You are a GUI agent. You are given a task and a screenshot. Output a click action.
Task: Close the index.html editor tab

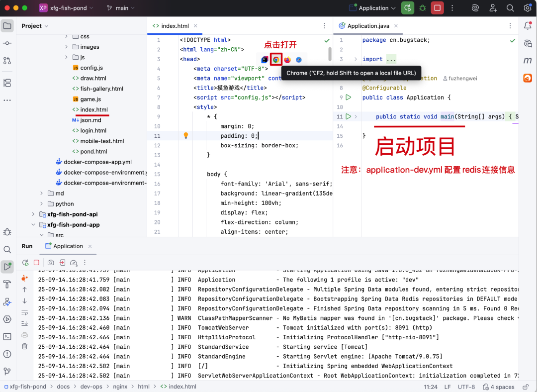pos(195,26)
